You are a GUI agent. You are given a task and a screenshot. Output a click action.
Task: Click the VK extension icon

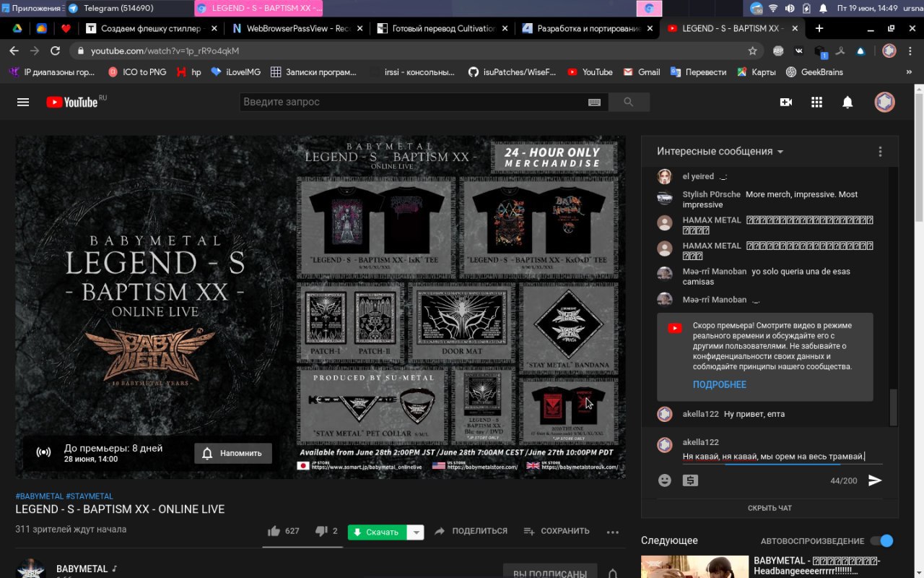click(x=798, y=51)
